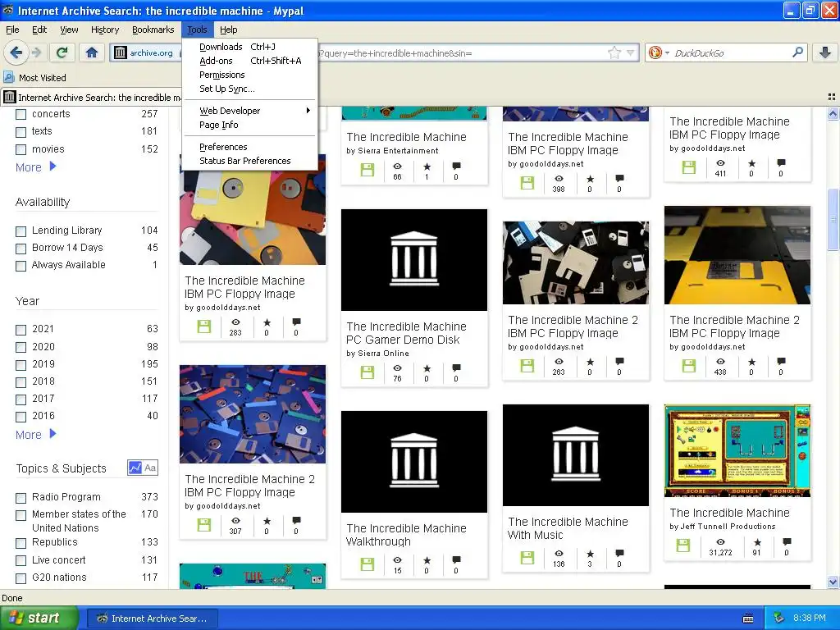Click comment icon on Sierra Entertainment card

(x=456, y=166)
